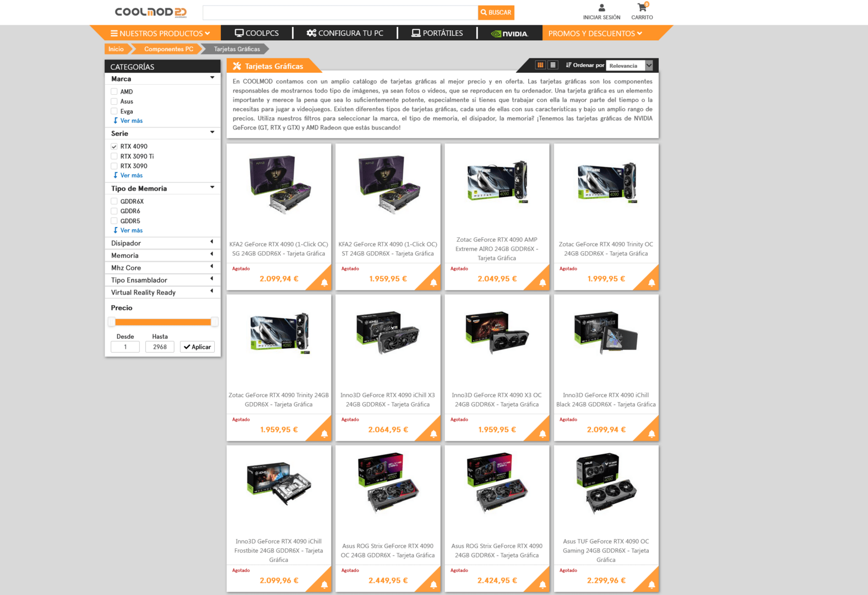This screenshot has height=595, width=868.
Task: Click the orange price range bar
Action: click(x=163, y=322)
